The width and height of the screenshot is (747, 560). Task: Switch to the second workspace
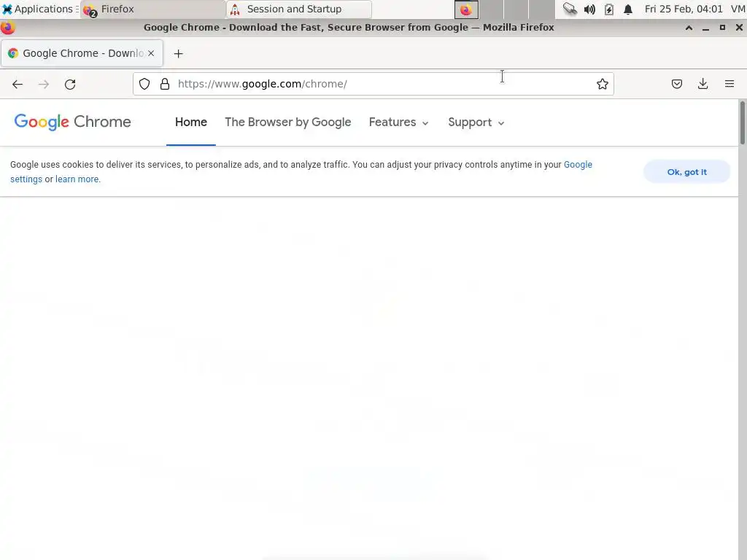pyautogui.click(x=492, y=9)
